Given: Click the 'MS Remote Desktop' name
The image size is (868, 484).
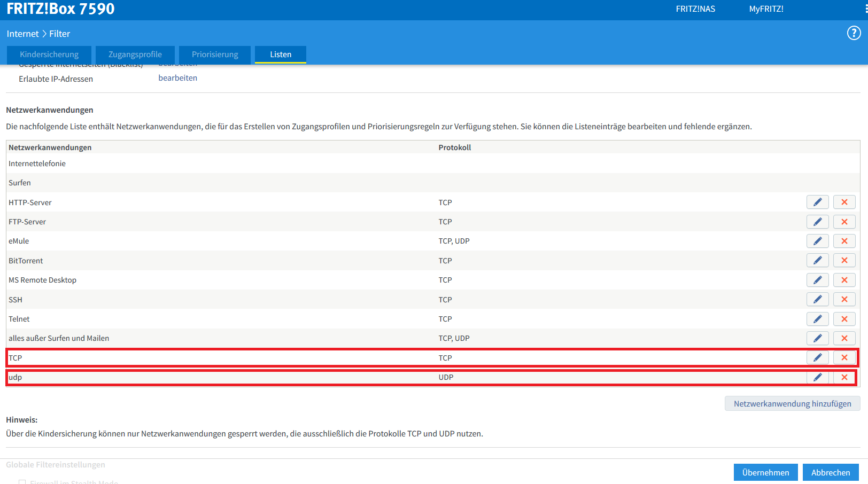Looking at the screenshot, I should [42, 280].
